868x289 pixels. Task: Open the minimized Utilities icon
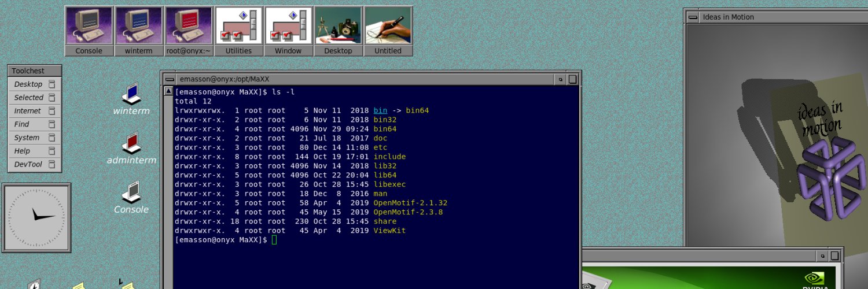[238, 31]
